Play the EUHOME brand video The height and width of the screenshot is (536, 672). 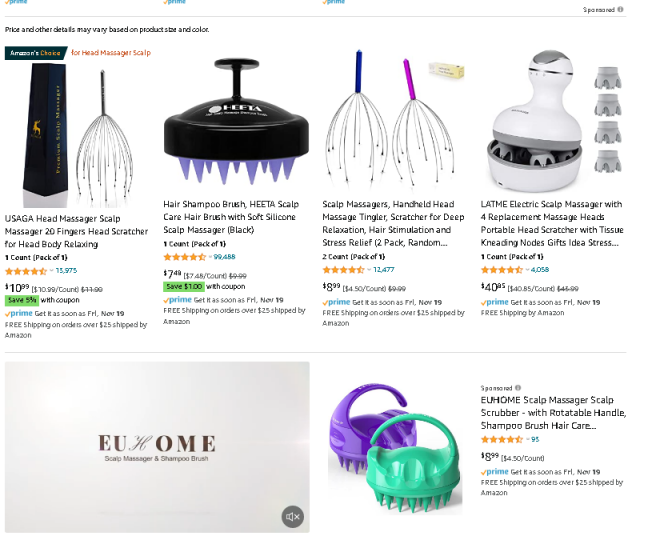157,447
